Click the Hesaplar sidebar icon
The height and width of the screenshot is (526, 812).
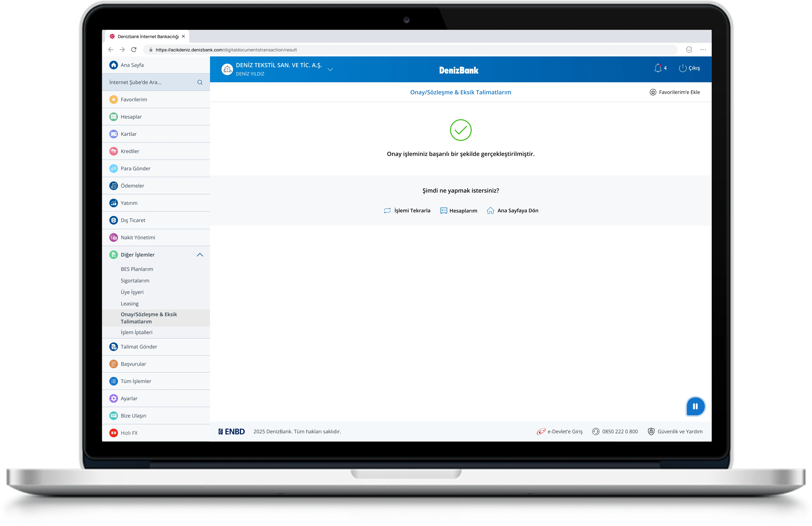[x=114, y=117]
